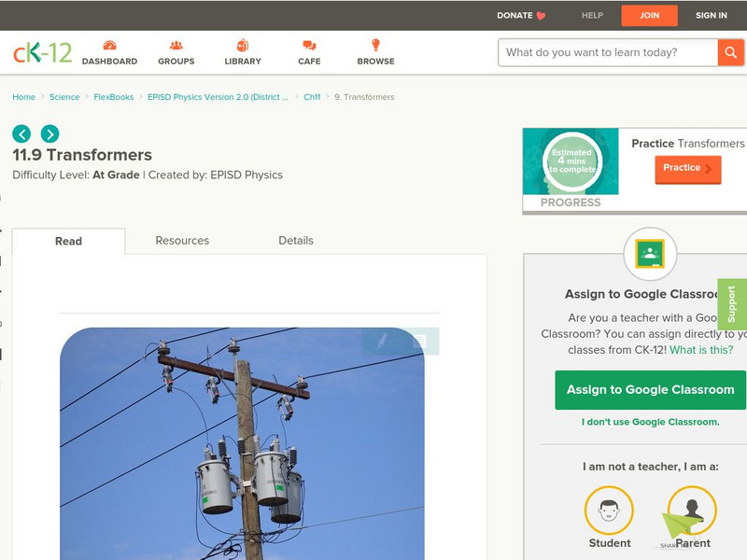Screen dimensions: 747x560
Task: Click the search input field
Action: click(608, 52)
